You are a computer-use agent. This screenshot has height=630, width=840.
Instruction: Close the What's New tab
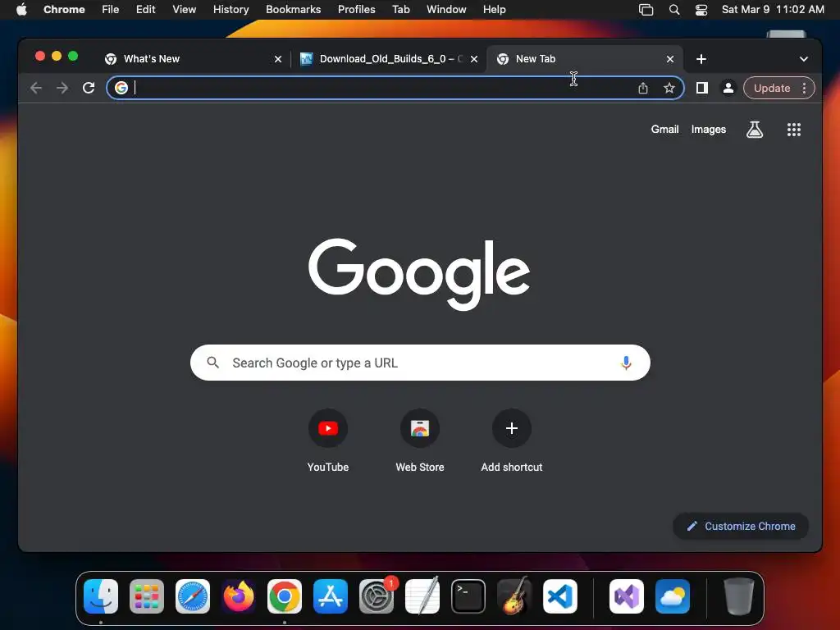pos(278,59)
